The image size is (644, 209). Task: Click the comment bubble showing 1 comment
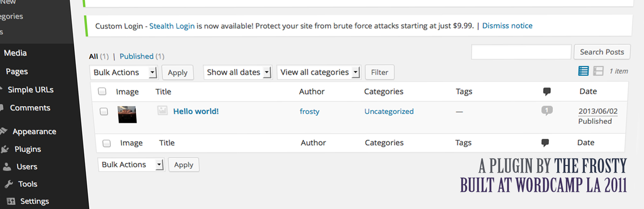point(547,111)
